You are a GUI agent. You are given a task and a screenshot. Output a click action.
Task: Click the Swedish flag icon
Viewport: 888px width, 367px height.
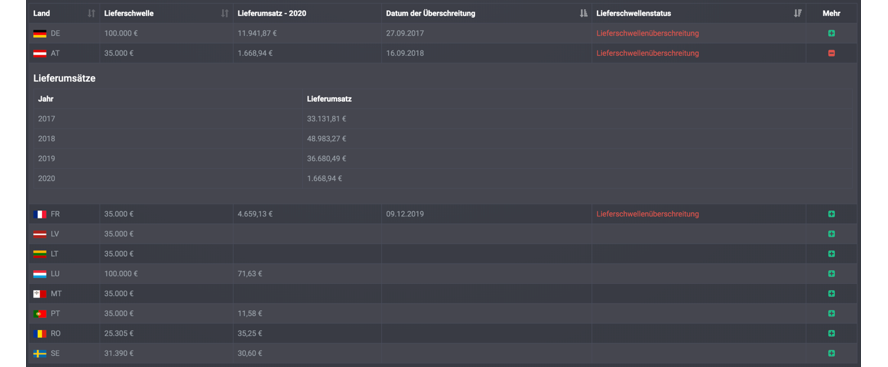40,354
